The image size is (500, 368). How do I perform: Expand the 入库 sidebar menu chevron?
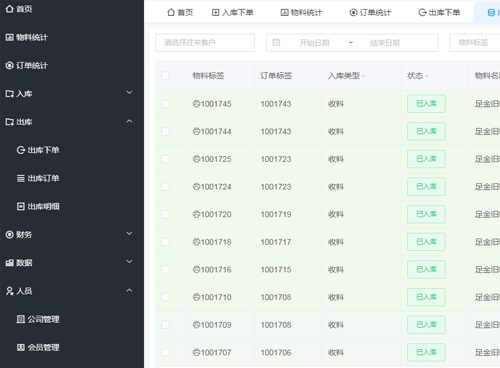[x=129, y=92]
